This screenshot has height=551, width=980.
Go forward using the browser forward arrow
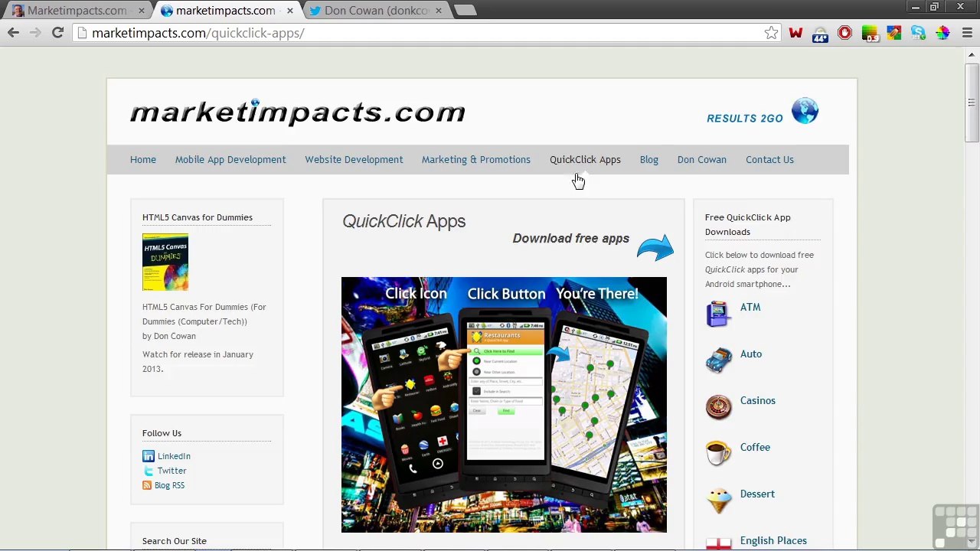pos(35,33)
